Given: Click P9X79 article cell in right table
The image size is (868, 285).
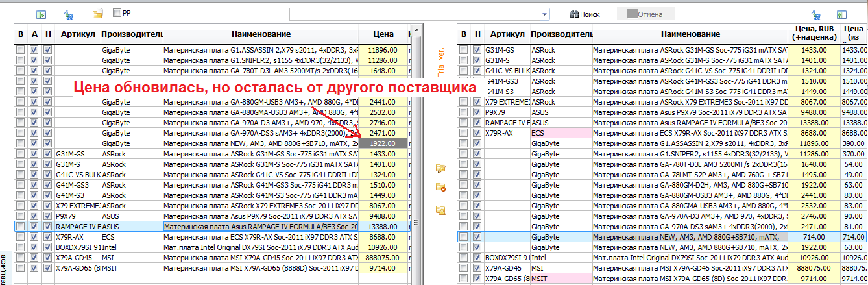Looking at the screenshot, I should (x=507, y=112).
